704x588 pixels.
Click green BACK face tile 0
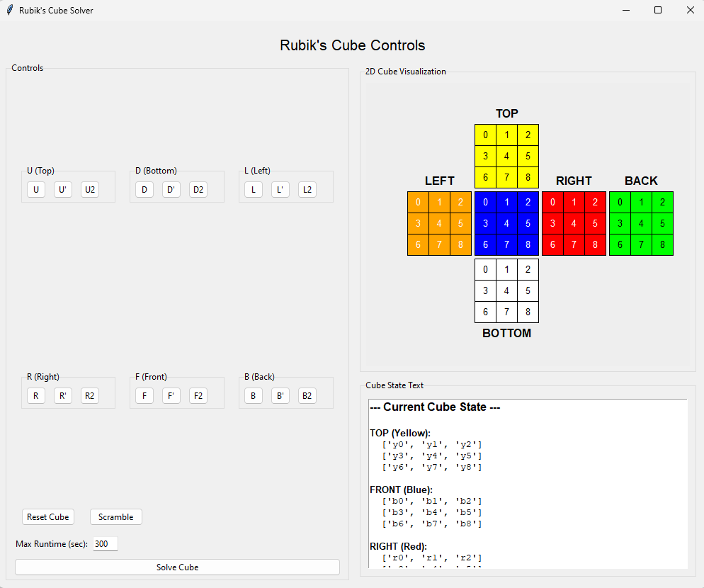(620, 202)
